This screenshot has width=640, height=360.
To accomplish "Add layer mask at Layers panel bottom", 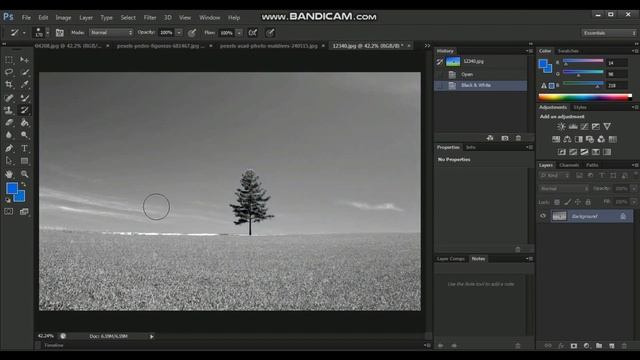I will (x=574, y=346).
